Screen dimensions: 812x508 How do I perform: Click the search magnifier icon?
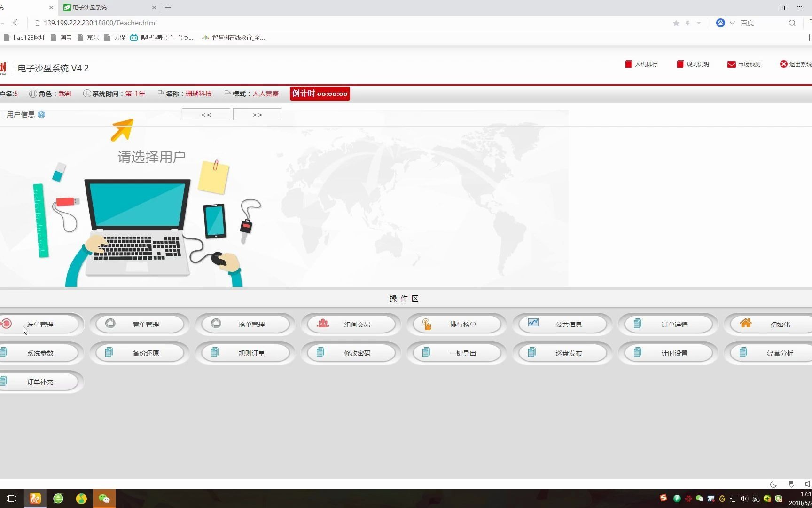pyautogui.click(x=792, y=23)
